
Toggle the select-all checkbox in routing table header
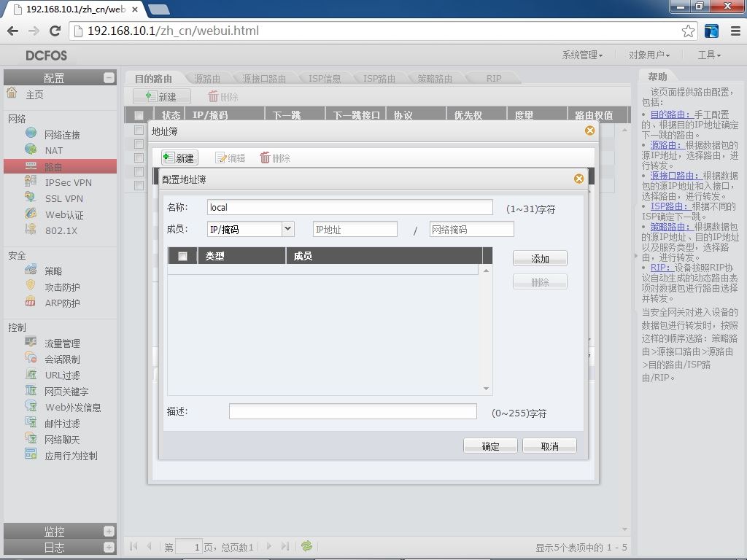139,115
